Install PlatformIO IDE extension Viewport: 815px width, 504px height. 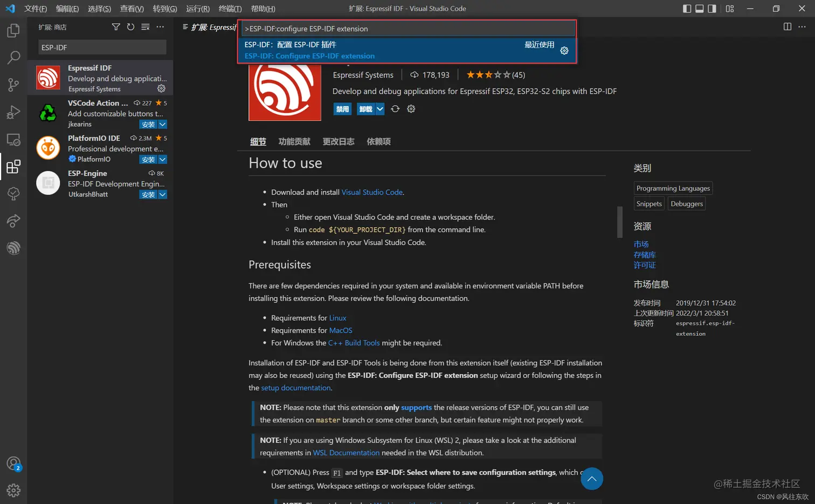coord(148,160)
